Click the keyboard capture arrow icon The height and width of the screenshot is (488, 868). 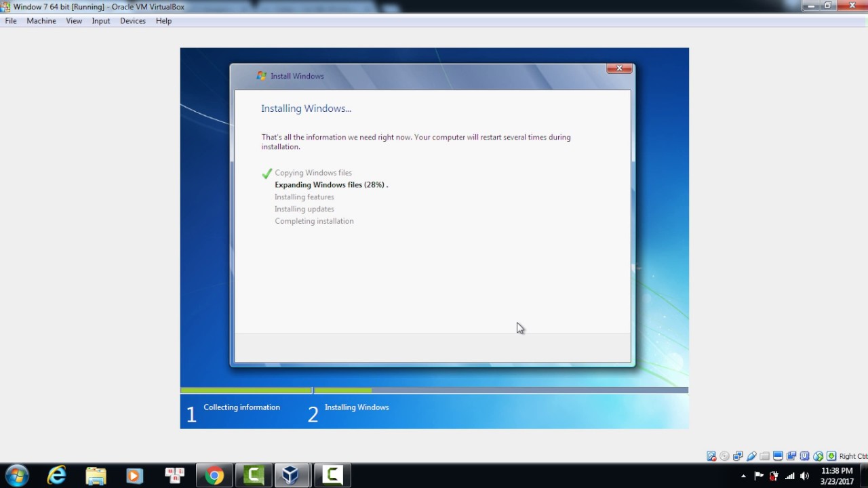[x=831, y=456]
